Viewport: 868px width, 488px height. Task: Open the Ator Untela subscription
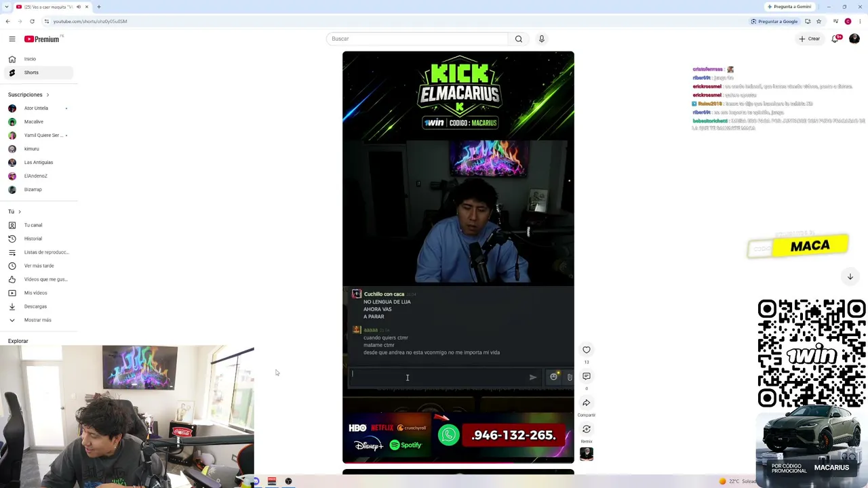click(38, 108)
